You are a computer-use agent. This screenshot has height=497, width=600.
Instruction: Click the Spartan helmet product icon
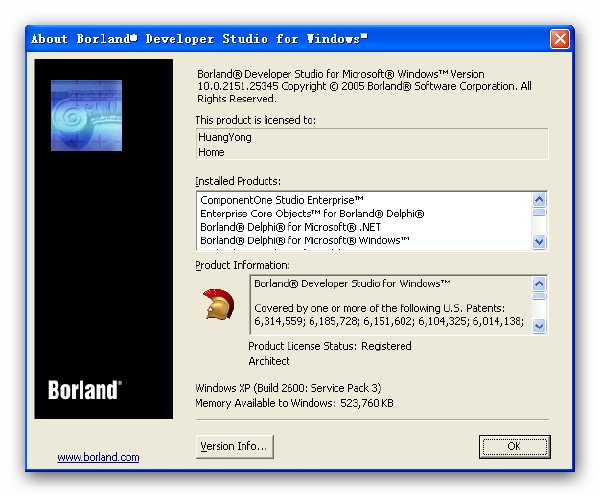218,305
